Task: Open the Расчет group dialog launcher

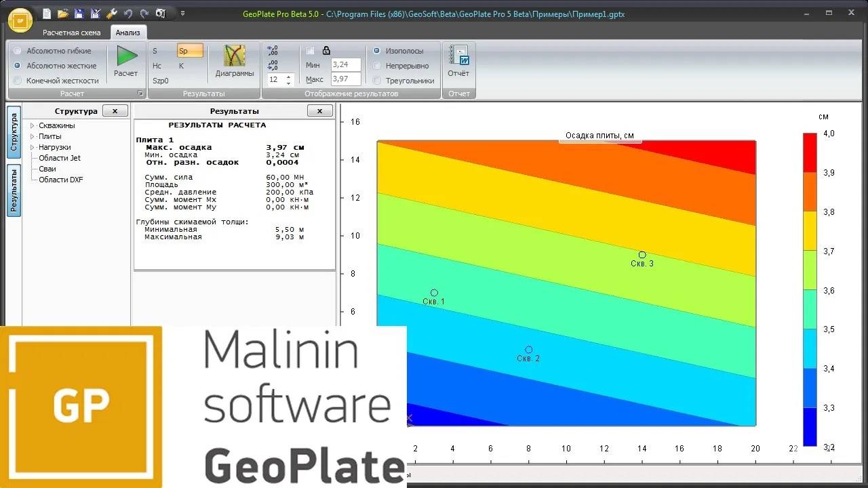Action: click(140, 94)
